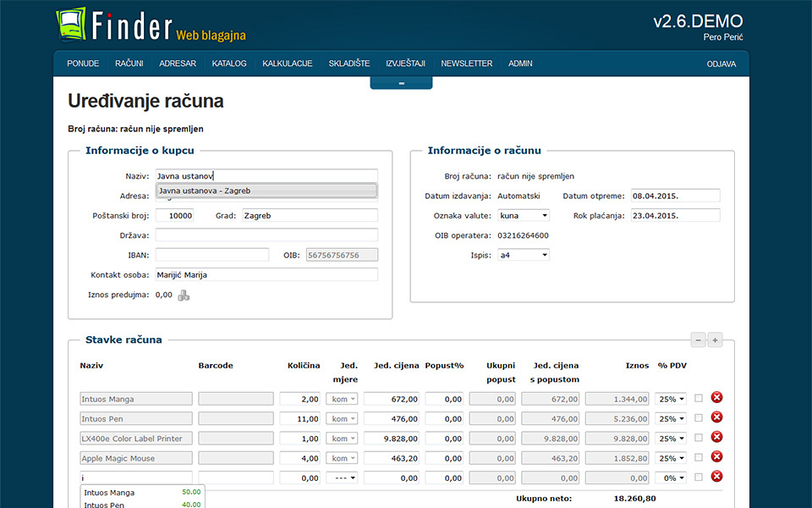This screenshot has width=812, height=508.
Task: Tick the checkbox on the Intuos Manga row
Action: click(x=699, y=398)
